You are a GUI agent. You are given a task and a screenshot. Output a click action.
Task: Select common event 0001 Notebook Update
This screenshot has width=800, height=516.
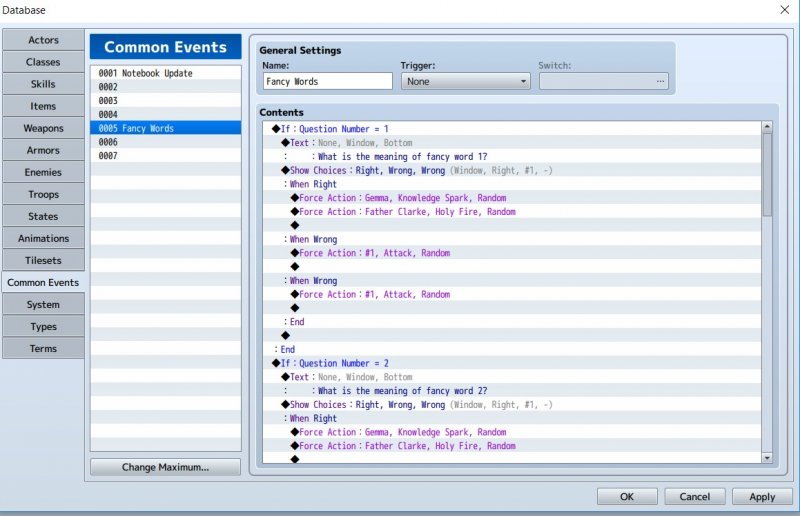point(166,73)
